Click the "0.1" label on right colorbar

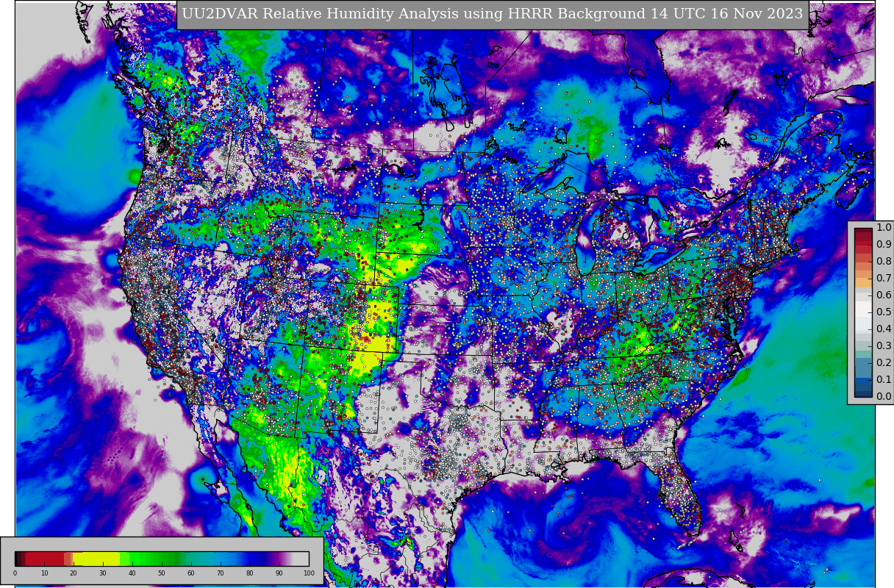[884, 379]
